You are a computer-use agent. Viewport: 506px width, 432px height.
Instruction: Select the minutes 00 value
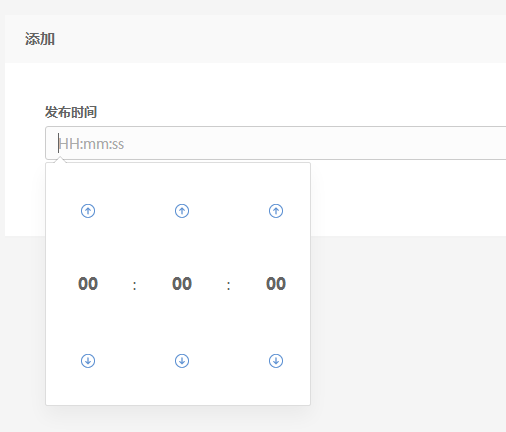pyautogui.click(x=182, y=284)
